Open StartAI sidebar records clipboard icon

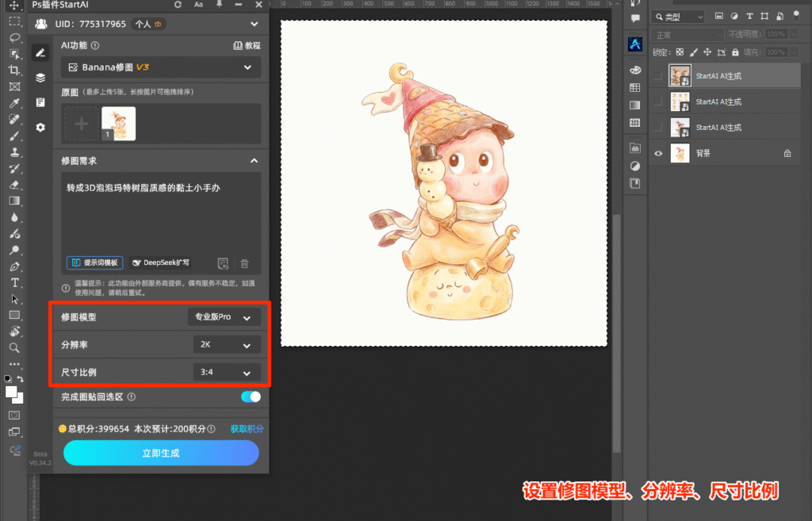coord(40,102)
